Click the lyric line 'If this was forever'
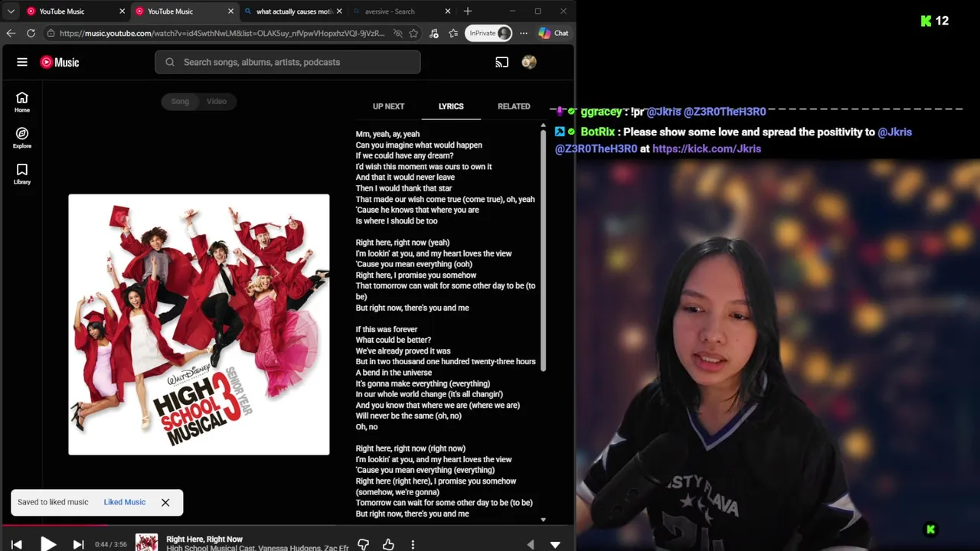980x551 pixels. [x=387, y=329]
